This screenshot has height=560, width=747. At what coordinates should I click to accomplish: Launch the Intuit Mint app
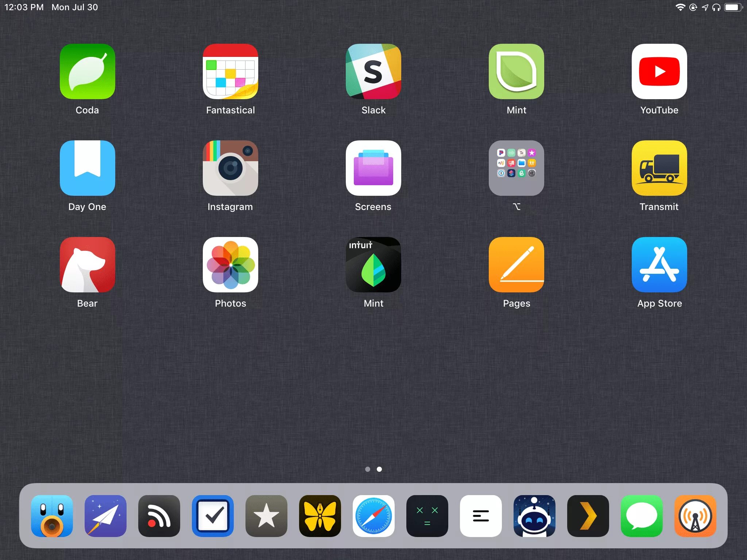[373, 265]
